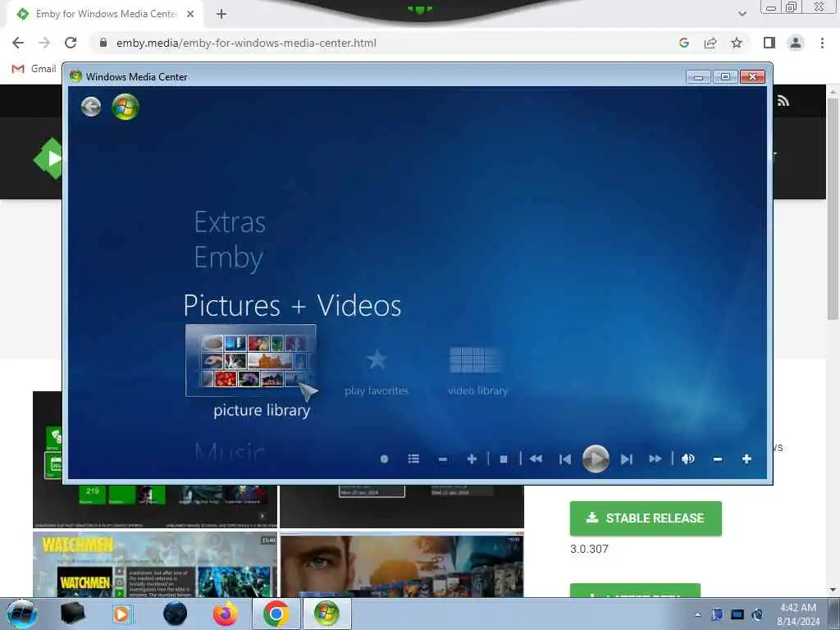Channel down using the minus button
The height and width of the screenshot is (630, 840).
pyautogui.click(x=442, y=459)
